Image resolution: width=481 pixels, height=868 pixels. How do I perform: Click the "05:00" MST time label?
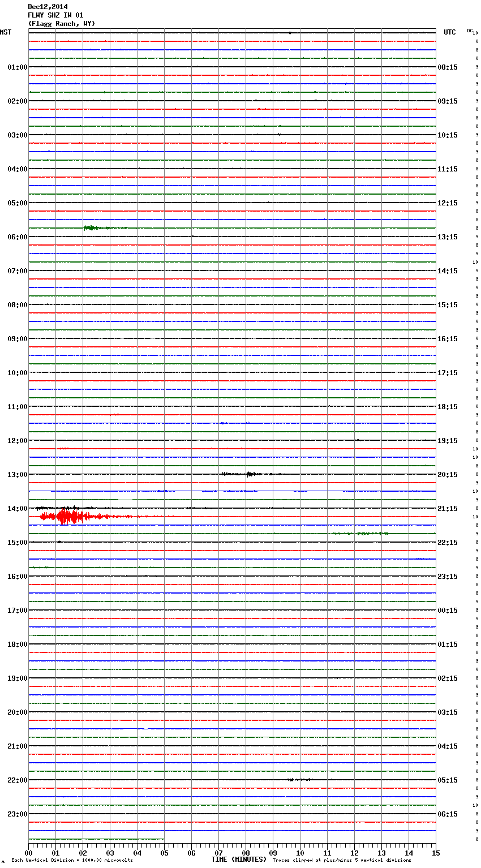[x=18, y=203]
